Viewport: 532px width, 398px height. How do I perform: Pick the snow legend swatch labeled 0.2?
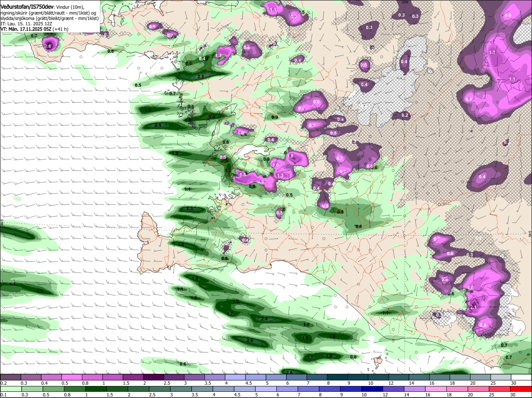[x=10, y=377]
